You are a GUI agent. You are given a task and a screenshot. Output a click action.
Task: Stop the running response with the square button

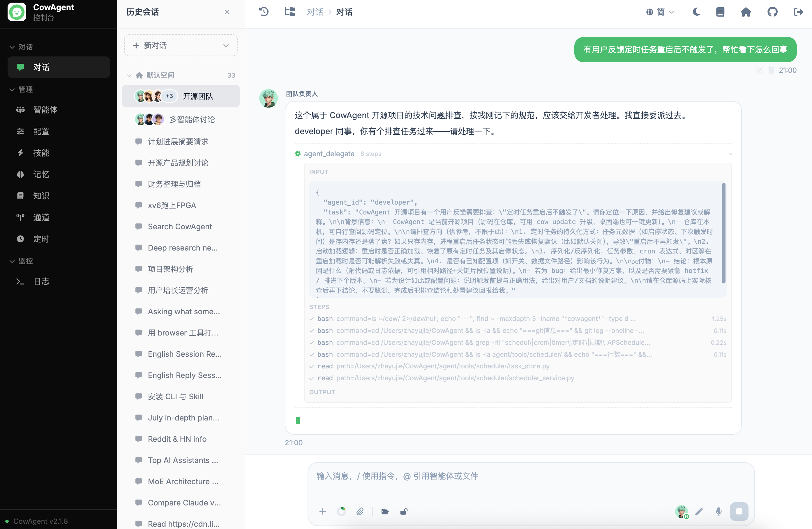coord(739,511)
